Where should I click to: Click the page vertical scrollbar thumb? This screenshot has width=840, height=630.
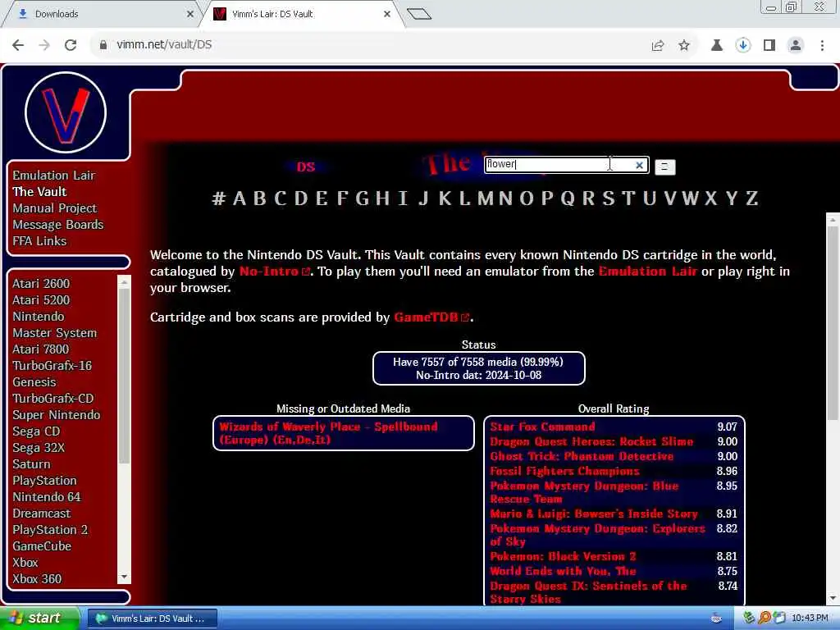click(x=833, y=322)
